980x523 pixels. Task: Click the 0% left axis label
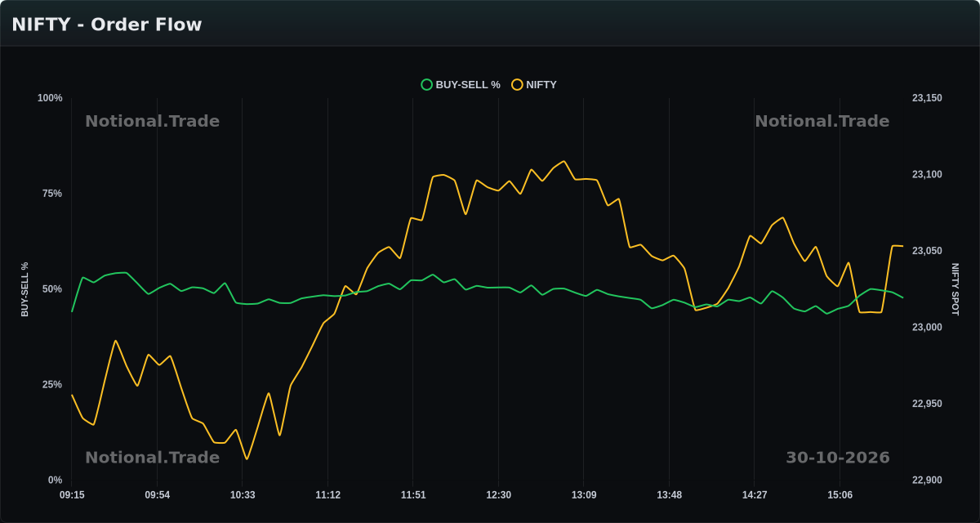(55, 481)
